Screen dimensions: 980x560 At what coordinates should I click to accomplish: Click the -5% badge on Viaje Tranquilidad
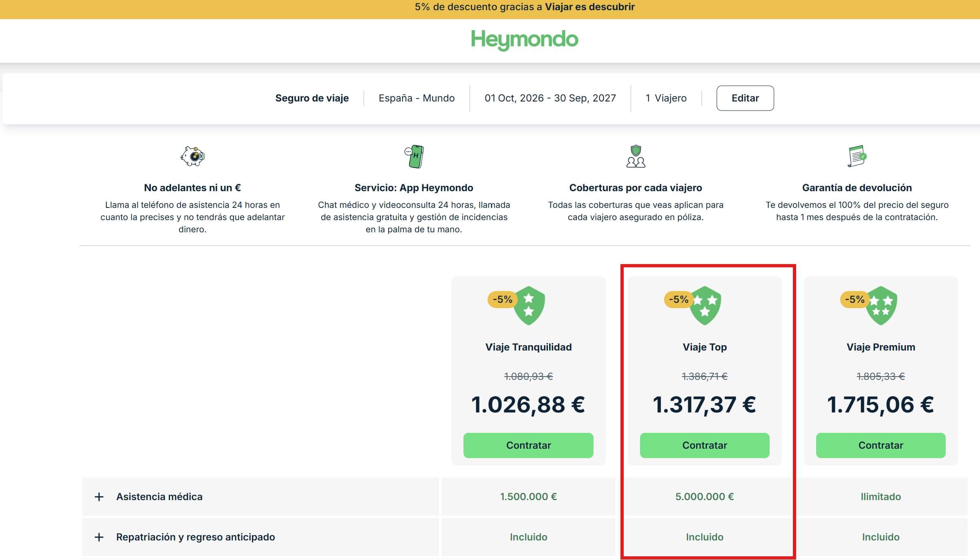(502, 300)
